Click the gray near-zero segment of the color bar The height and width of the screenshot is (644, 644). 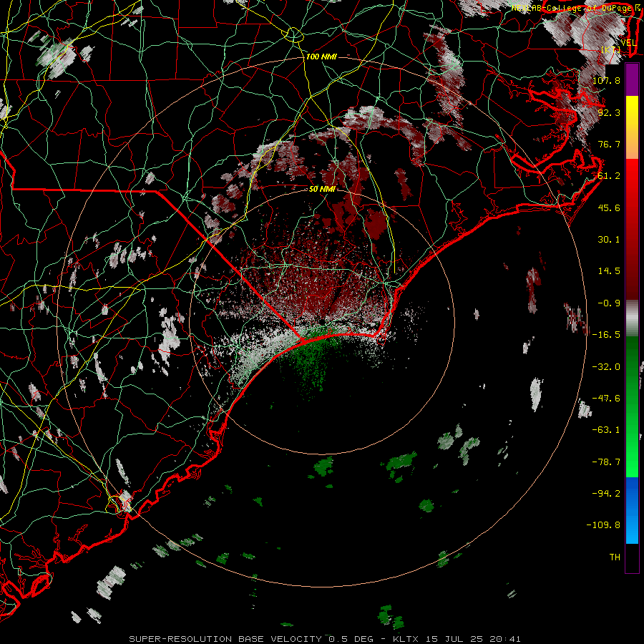point(632,318)
